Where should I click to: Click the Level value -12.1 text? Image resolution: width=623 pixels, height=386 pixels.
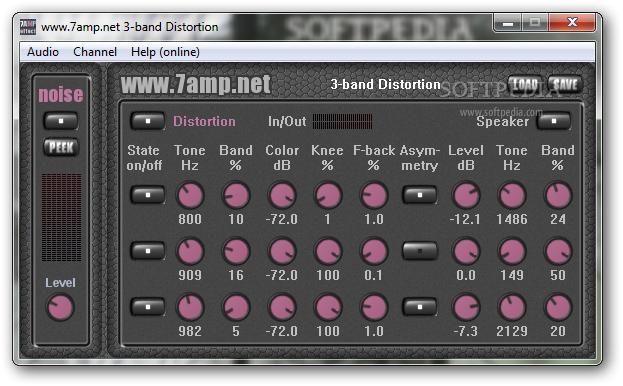tap(465, 219)
